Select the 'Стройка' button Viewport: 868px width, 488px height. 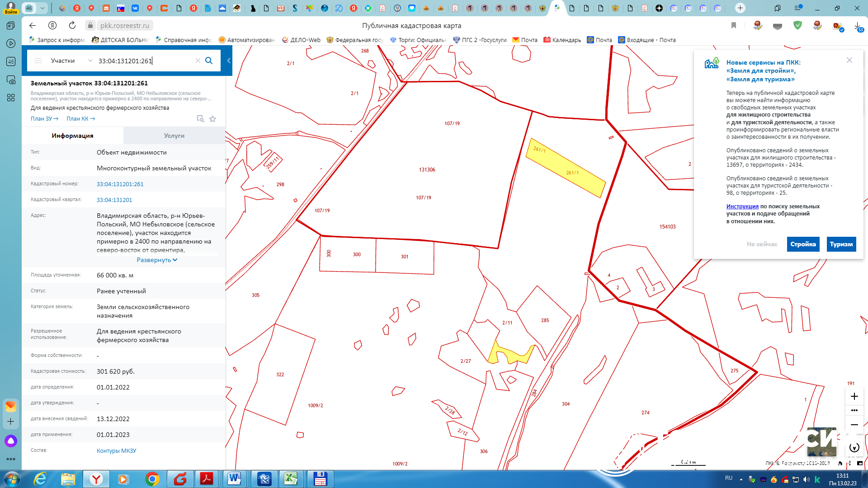[x=802, y=244]
